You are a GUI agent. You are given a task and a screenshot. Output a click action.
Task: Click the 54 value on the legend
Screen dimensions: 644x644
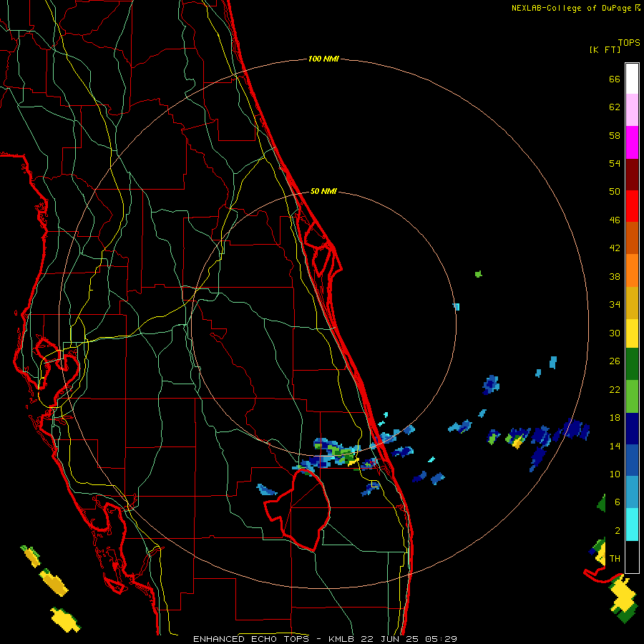pos(615,163)
